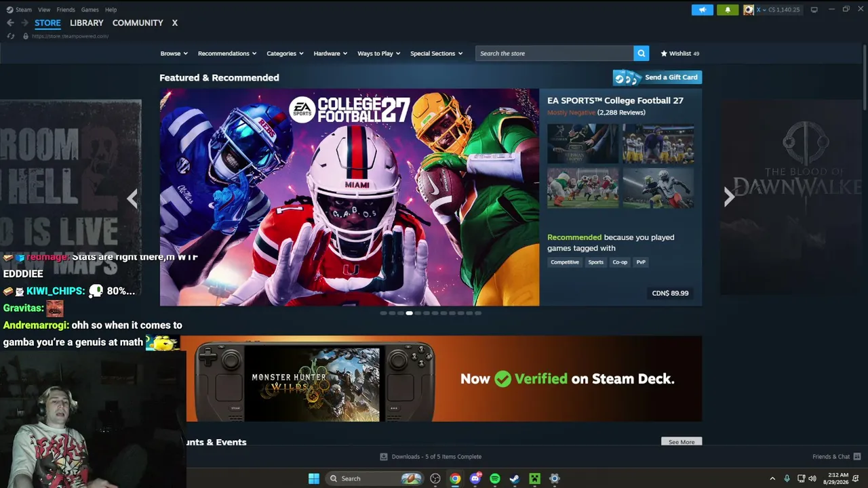
Task: Click the Big Picture mode icon
Action: coord(814,9)
